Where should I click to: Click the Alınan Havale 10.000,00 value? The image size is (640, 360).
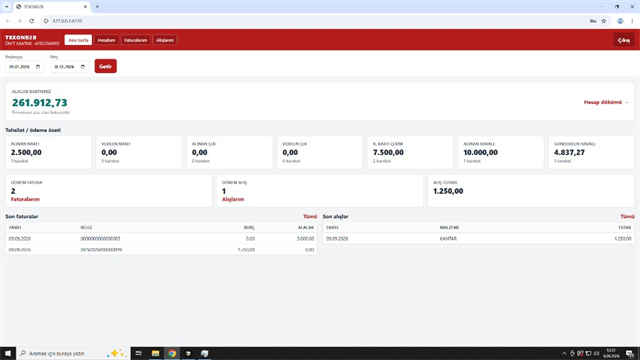(x=480, y=152)
